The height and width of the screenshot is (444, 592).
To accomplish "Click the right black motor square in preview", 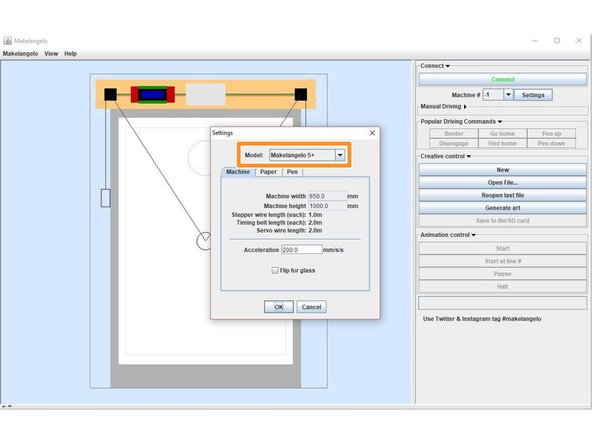I will point(301,94).
